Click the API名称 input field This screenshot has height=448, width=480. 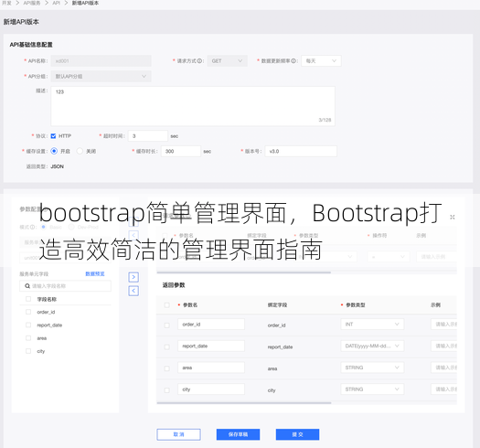click(x=101, y=61)
